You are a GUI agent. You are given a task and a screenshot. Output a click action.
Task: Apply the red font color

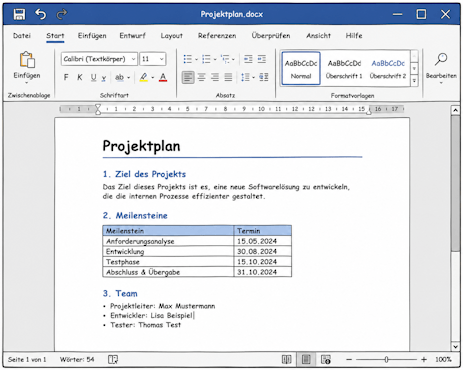163,77
